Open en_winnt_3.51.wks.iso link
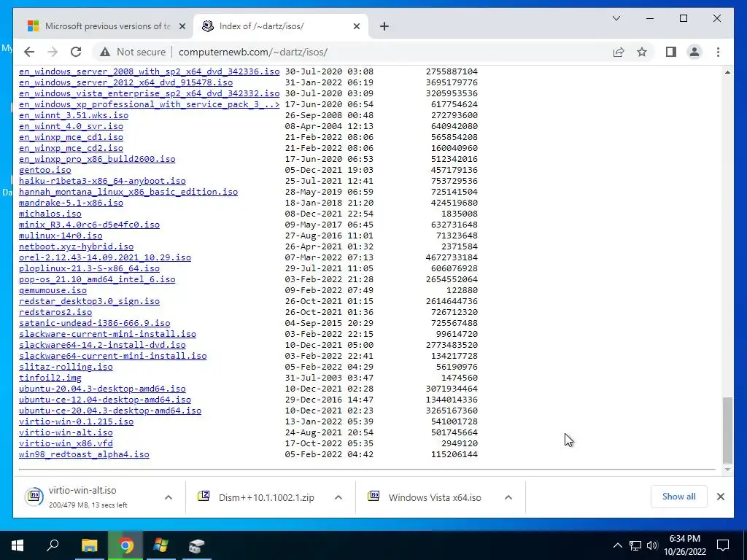 click(x=74, y=115)
